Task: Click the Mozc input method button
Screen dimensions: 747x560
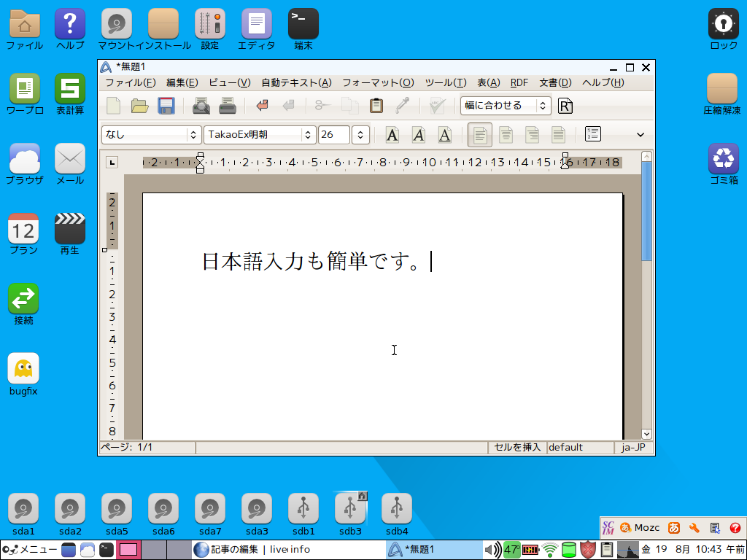Action: [x=640, y=528]
